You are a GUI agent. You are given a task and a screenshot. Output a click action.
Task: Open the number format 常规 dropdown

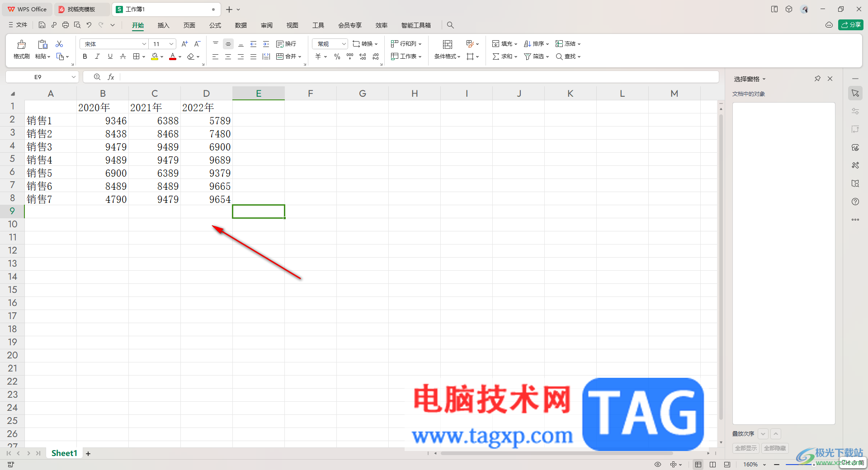pos(344,44)
